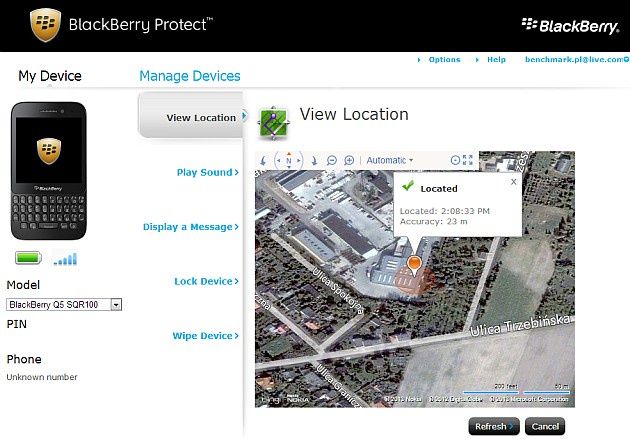This screenshot has height=439, width=630.
Task: Click the Ulica Spokojna street label
Action: tap(338, 291)
